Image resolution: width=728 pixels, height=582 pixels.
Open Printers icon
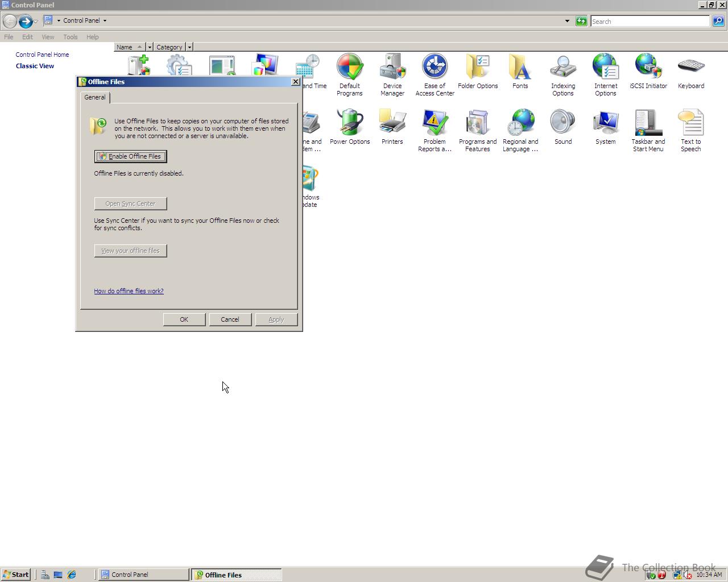(x=392, y=127)
